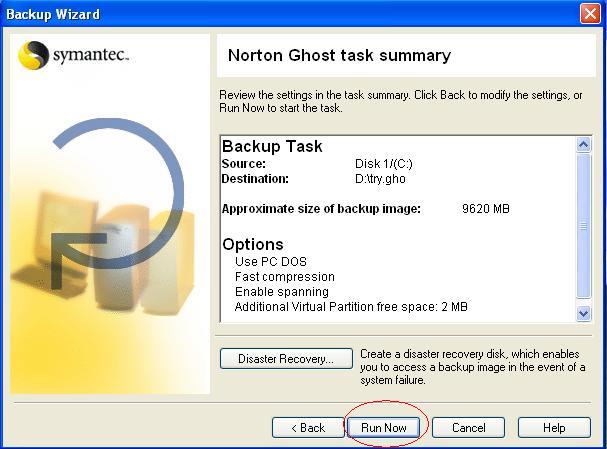Click the task summary scroll up arrow
Screen dimensions: 607x449
click(583, 145)
